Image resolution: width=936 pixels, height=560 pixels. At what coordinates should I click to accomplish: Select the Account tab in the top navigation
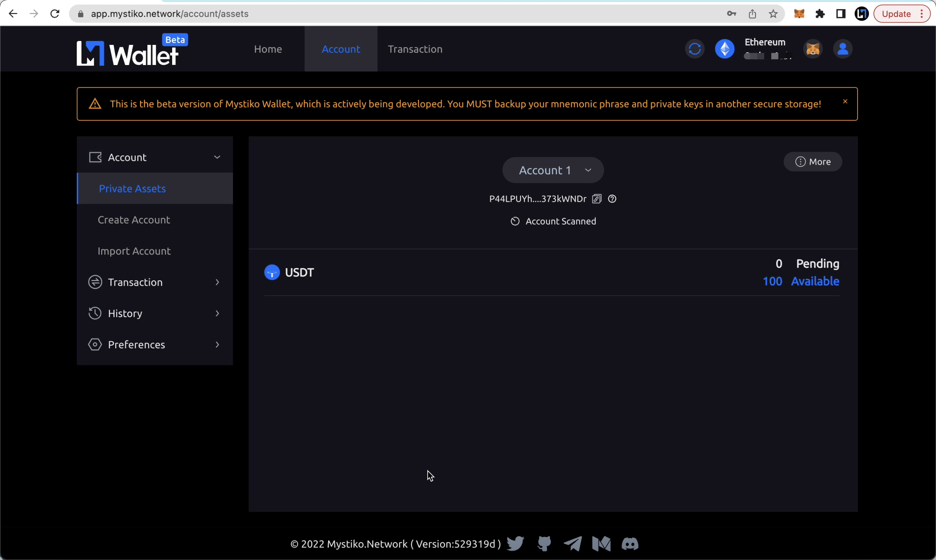[x=341, y=49]
